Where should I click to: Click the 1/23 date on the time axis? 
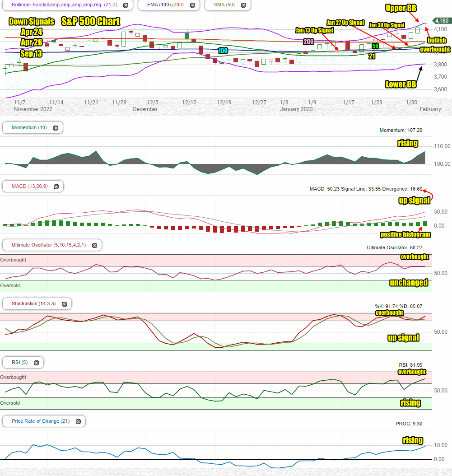coord(377,103)
